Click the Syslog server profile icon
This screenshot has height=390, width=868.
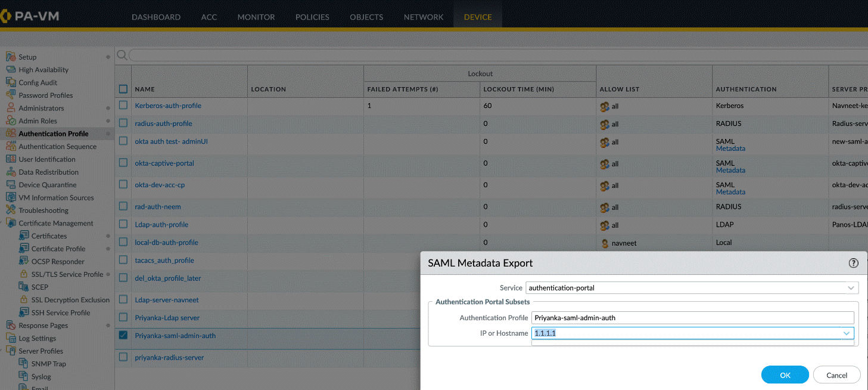tap(22, 376)
